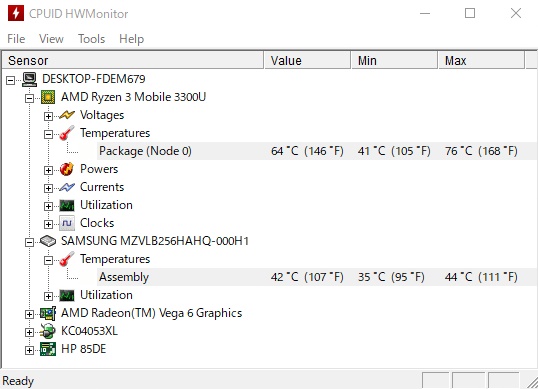Click the CPU Temperatures thermometer icon
Image resolution: width=538 pixels, height=389 pixels.
coord(67,133)
